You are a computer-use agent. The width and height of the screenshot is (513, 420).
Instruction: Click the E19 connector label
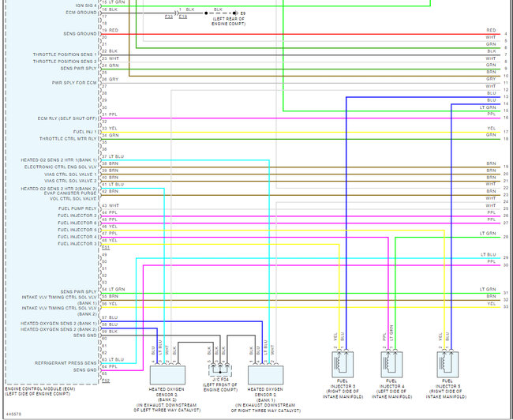click(x=183, y=17)
